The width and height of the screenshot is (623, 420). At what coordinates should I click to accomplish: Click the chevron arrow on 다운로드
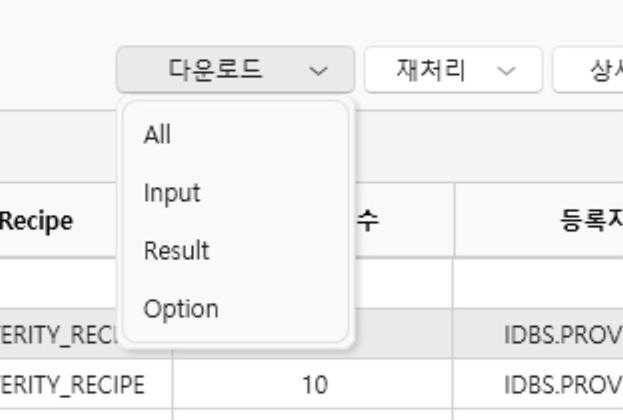click(x=318, y=71)
